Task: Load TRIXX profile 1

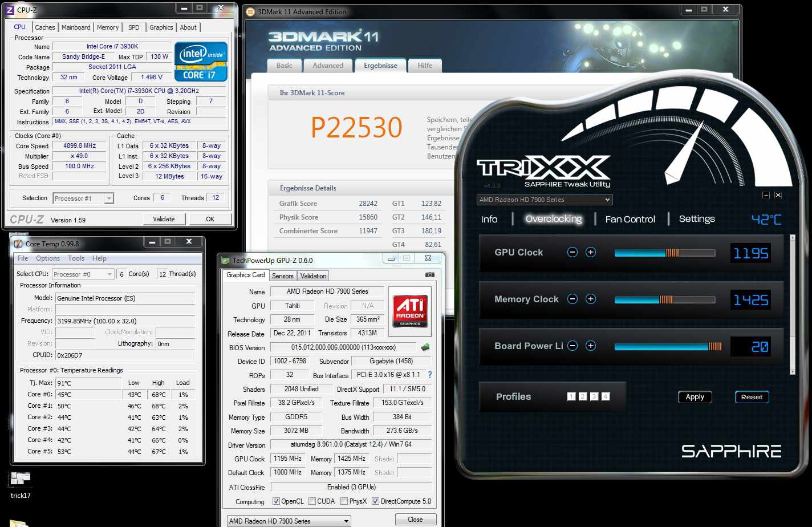Action: pyautogui.click(x=571, y=396)
